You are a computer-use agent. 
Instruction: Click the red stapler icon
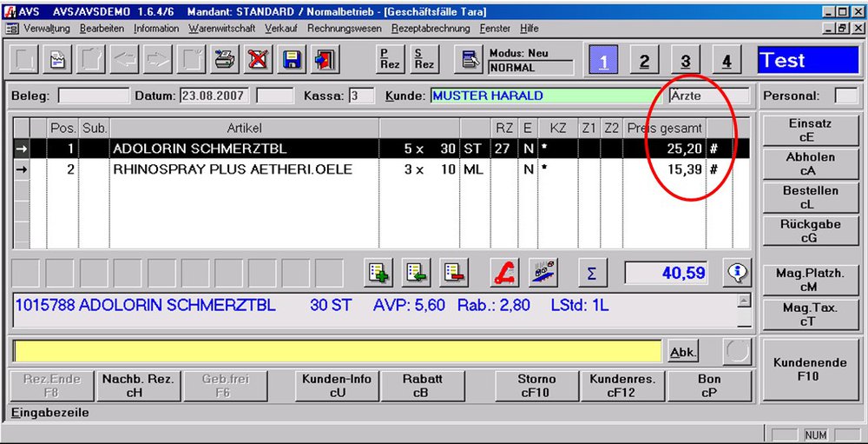(504, 273)
